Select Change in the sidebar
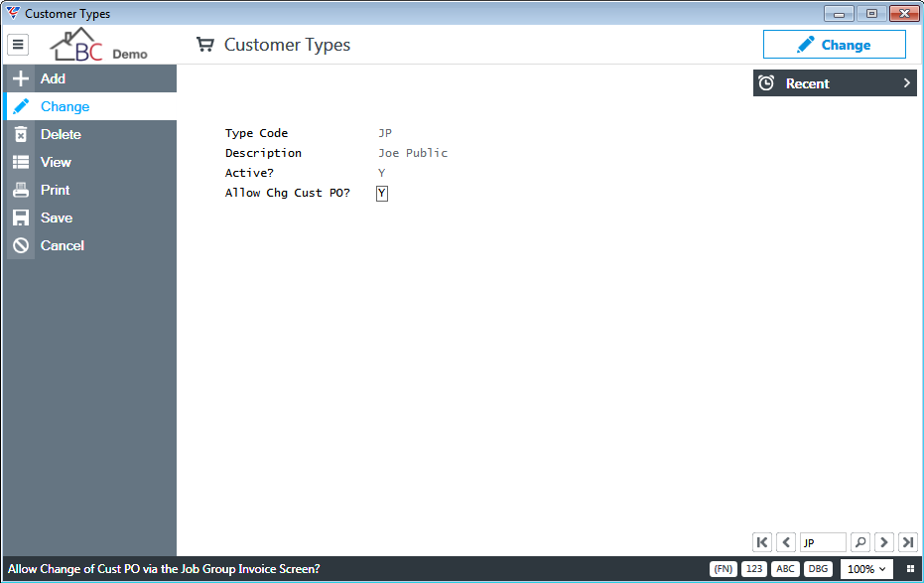 (x=90, y=106)
